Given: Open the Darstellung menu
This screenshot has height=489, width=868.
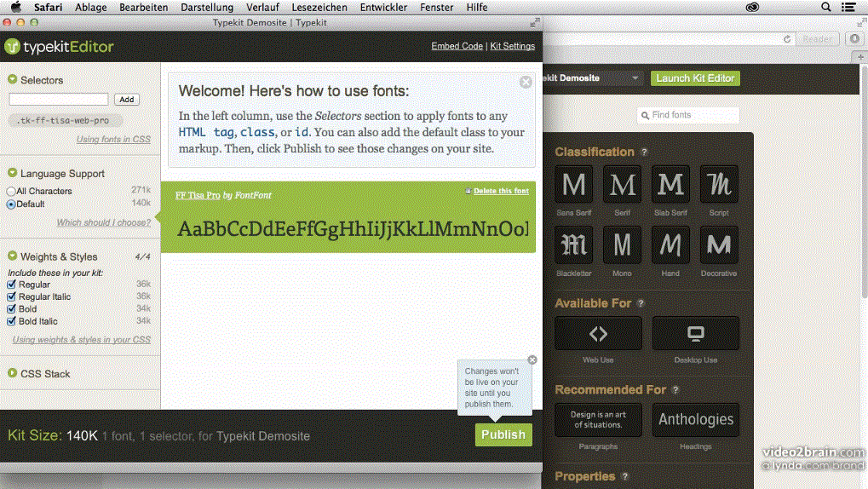Looking at the screenshot, I should (x=207, y=7).
